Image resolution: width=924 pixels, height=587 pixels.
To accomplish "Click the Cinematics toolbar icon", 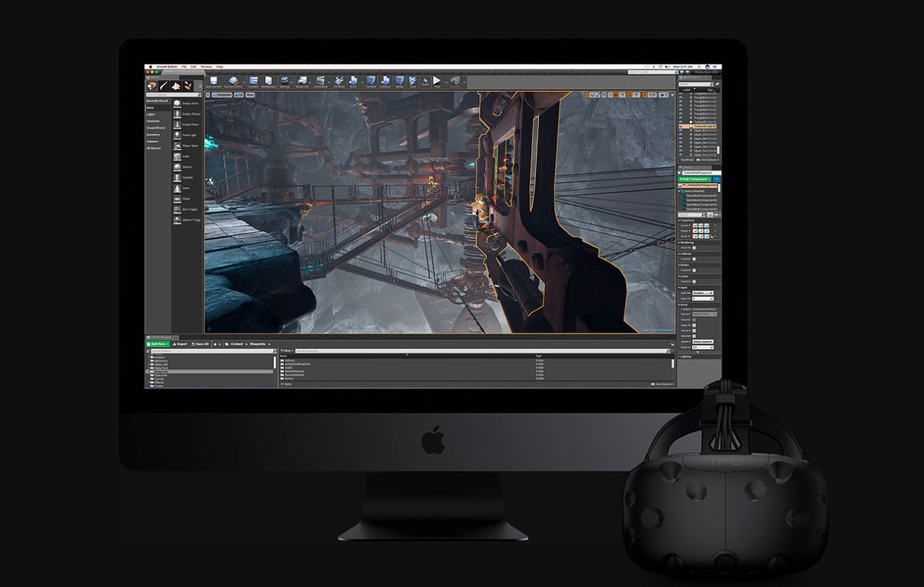I will [320, 82].
